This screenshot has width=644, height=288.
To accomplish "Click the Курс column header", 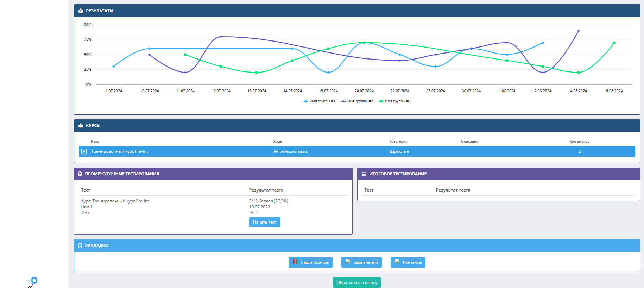I will pyautogui.click(x=95, y=142).
